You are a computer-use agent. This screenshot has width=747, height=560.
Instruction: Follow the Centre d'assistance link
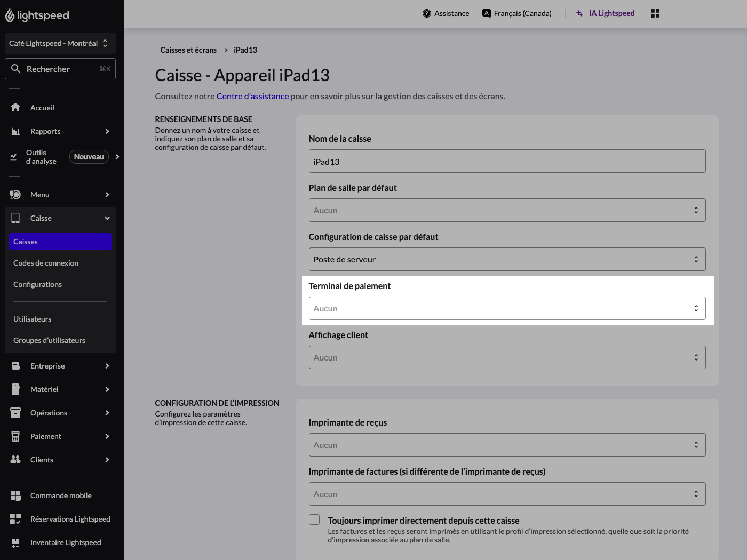click(x=252, y=97)
